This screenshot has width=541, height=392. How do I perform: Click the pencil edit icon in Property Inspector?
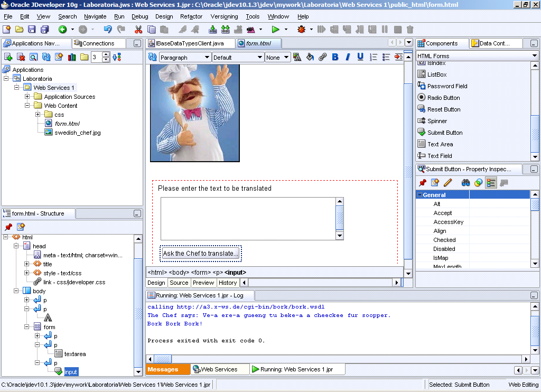(448, 183)
